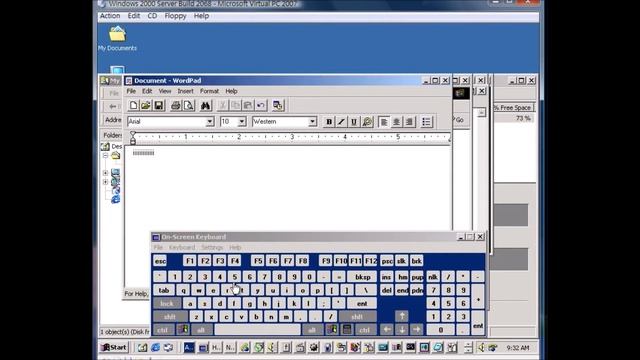640x360 pixels.
Task: Open a file with WordPad's Open icon
Action: click(x=146, y=105)
